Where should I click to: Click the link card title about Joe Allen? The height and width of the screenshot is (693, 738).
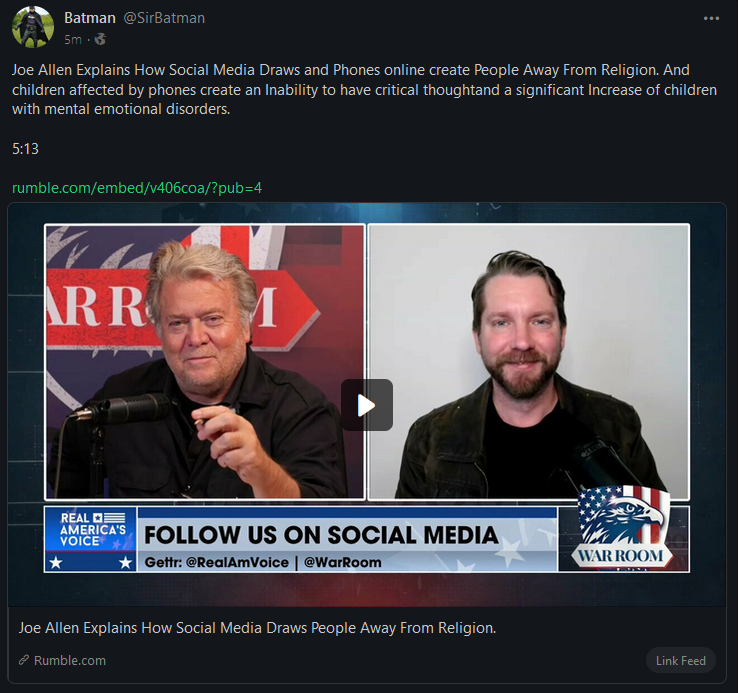[x=257, y=628]
